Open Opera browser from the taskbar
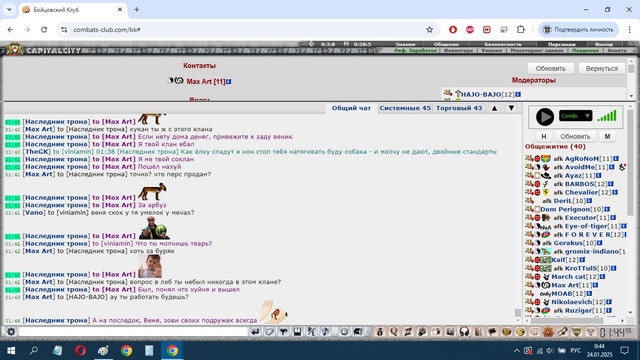Image resolution: width=640 pixels, height=360 pixels. (x=80, y=350)
